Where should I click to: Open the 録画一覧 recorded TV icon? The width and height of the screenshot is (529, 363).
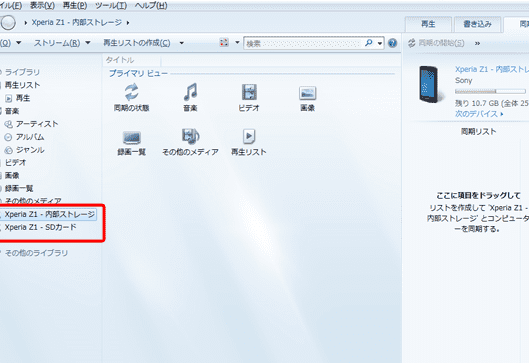132,137
